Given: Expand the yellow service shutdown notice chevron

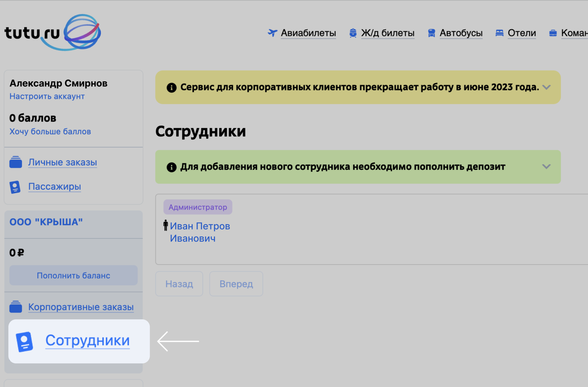Looking at the screenshot, I should (x=546, y=87).
